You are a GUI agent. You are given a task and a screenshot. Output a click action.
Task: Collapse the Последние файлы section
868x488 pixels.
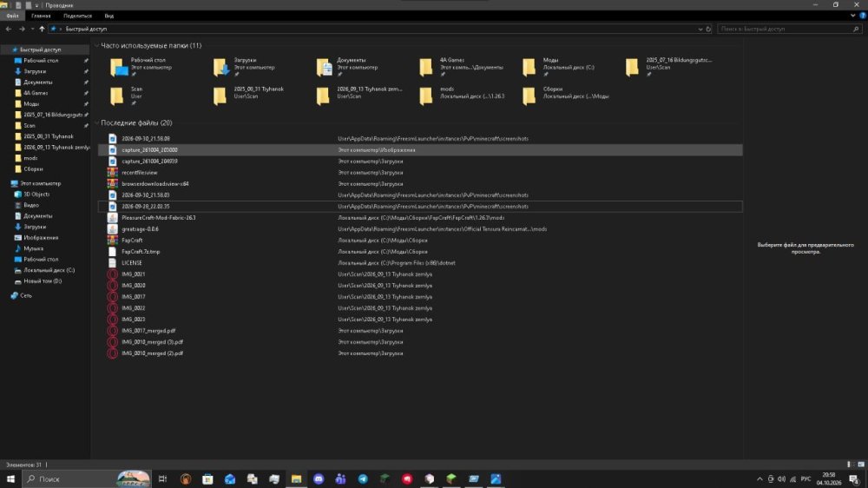coord(97,123)
